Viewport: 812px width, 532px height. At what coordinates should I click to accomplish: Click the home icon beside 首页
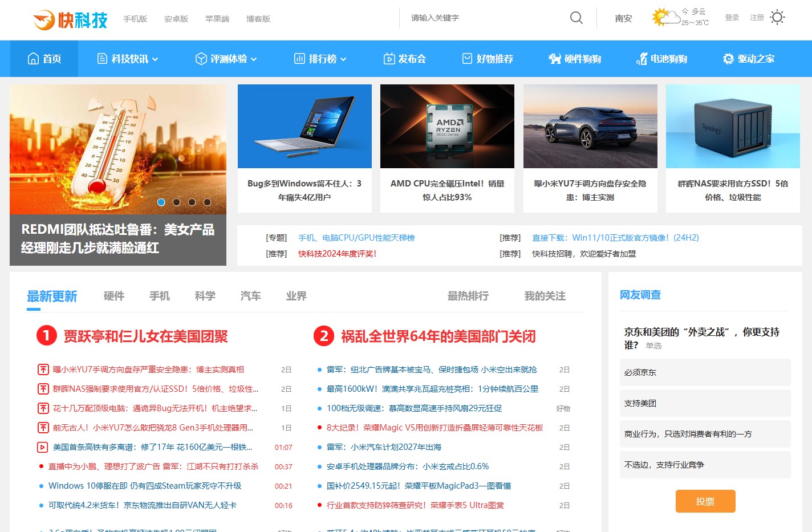(34, 59)
